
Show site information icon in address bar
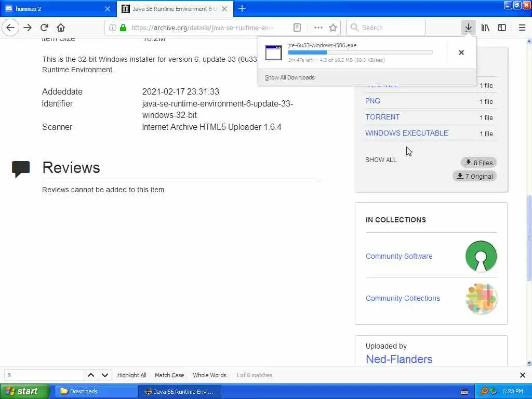tap(112, 28)
